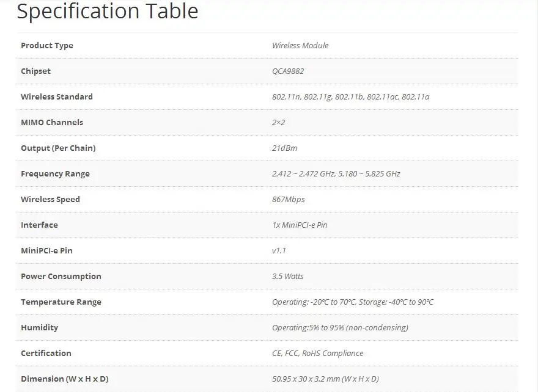The height and width of the screenshot is (392, 538).
Task: Select the '50.95 x 30 x 3.2 mm' value
Action: (325, 379)
